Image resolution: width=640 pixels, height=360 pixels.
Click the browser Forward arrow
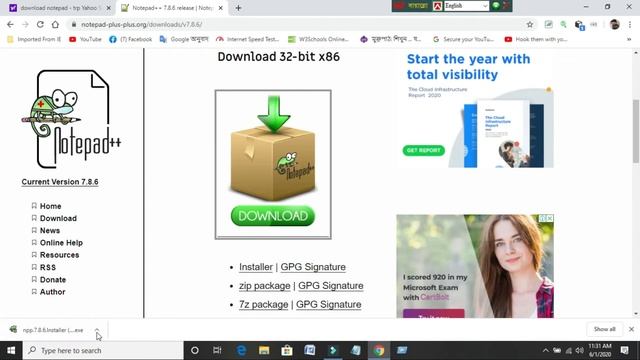coord(25,24)
